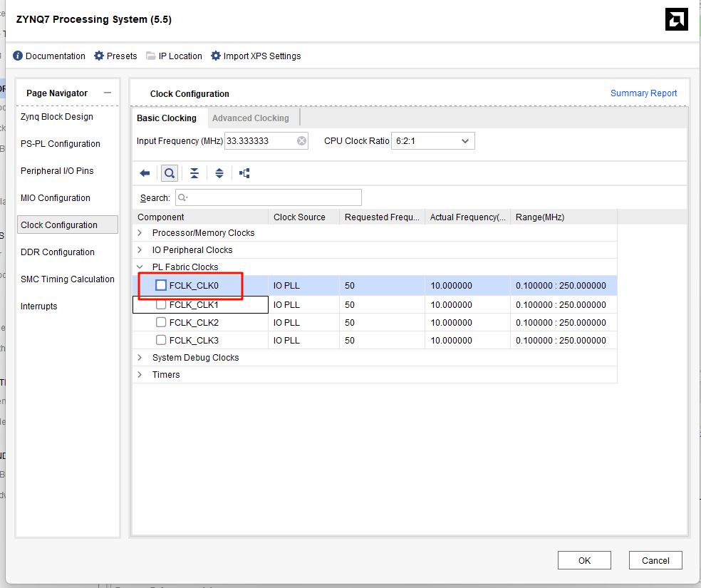Click FCLK_CLK2 actual frequency 10.000000

coord(467,322)
